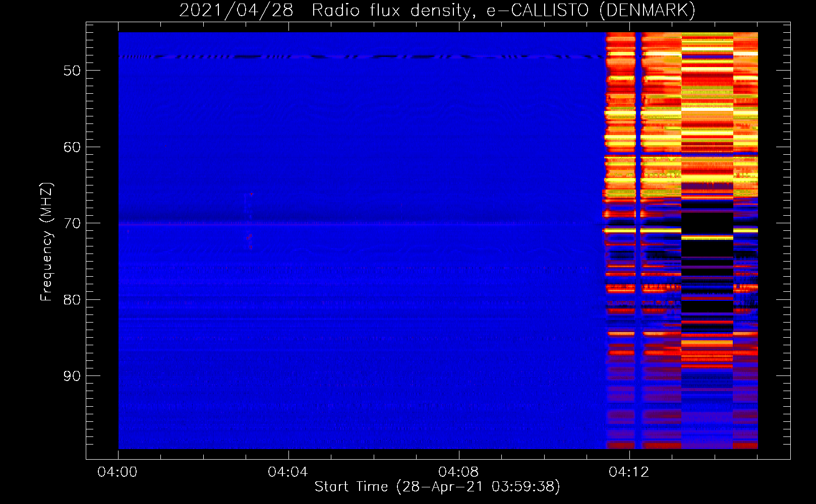Click the 'Frequency (MHZ)' axis label
The width and height of the screenshot is (816, 504).
46,242
